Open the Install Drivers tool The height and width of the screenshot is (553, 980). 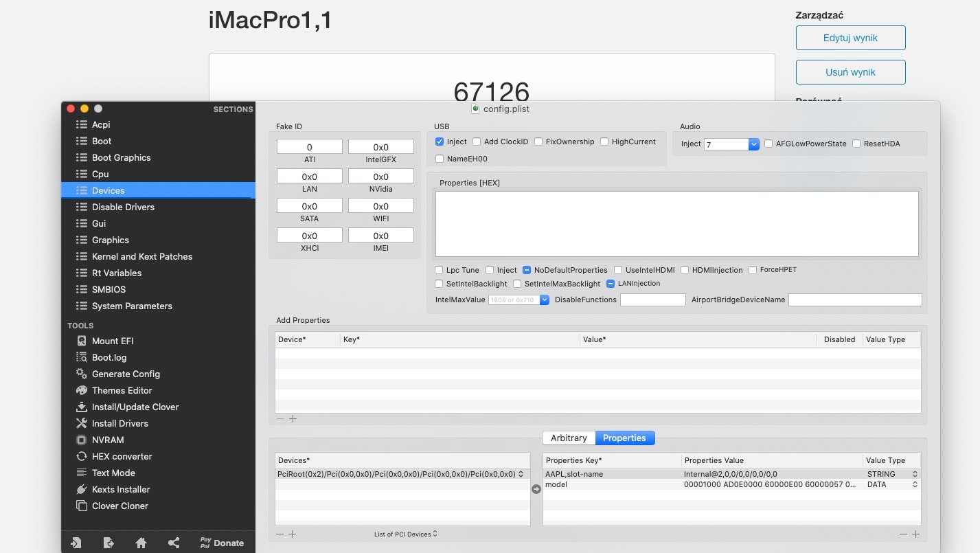pos(119,424)
